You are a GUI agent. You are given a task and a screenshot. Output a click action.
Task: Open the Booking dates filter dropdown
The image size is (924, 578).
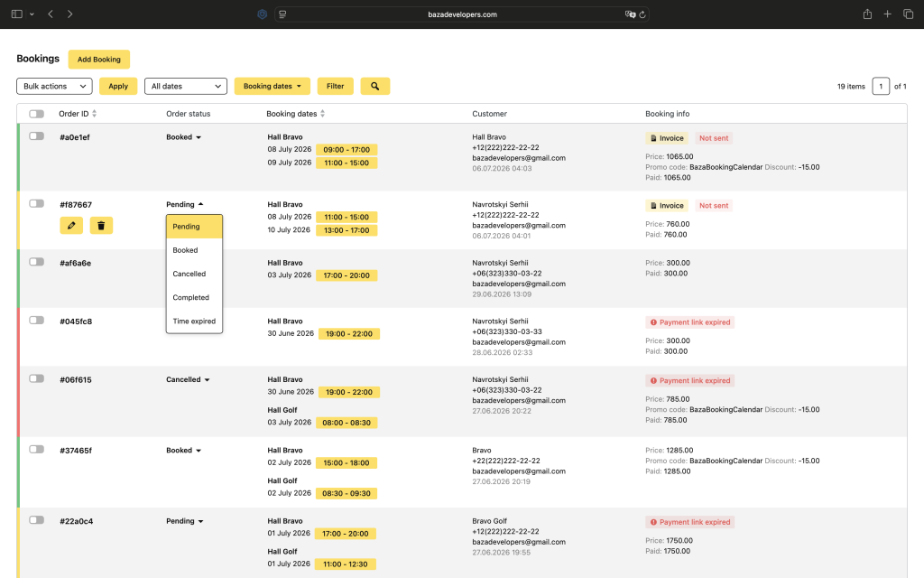point(273,86)
